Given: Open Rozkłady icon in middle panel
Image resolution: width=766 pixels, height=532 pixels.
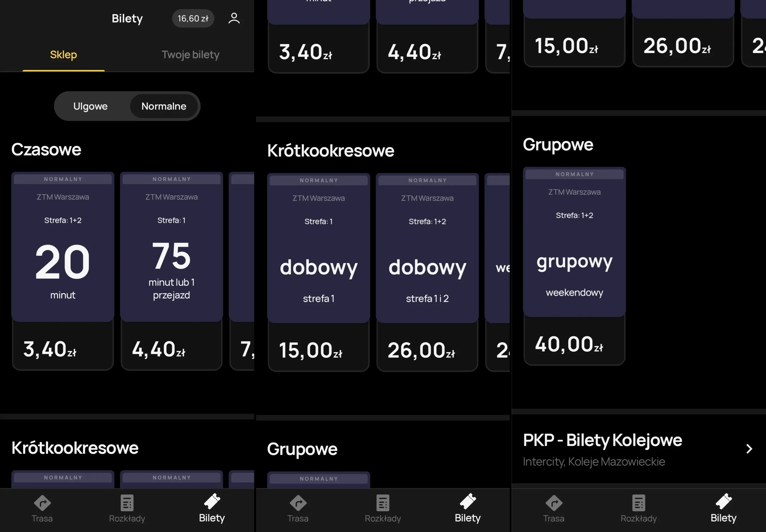Looking at the screenshot, I should [x=383, y=503].
